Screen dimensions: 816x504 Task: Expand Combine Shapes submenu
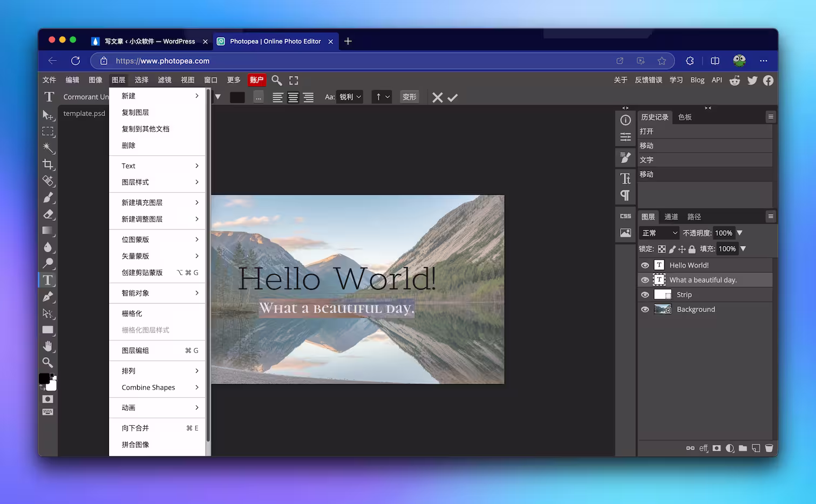[x=158, y=387]
